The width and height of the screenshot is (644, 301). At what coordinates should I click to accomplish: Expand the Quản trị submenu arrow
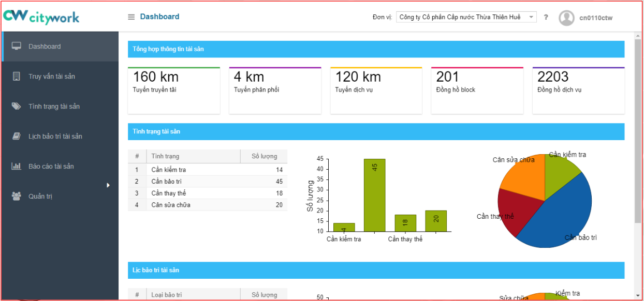click(x=108, y=185)
